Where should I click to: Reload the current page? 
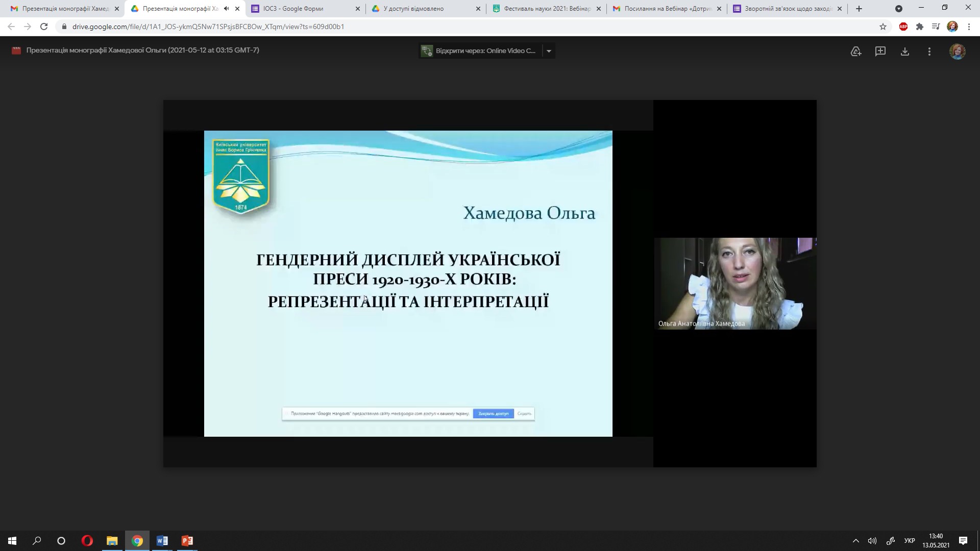pyautogui.click(x=44, y=27)
